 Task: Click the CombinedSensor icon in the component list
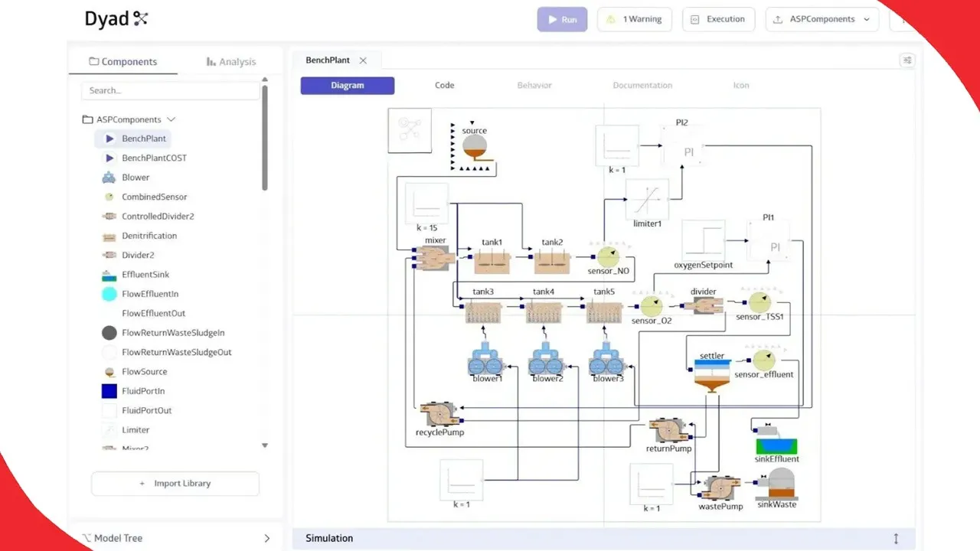pyautogui.click(x=108, y=197)
